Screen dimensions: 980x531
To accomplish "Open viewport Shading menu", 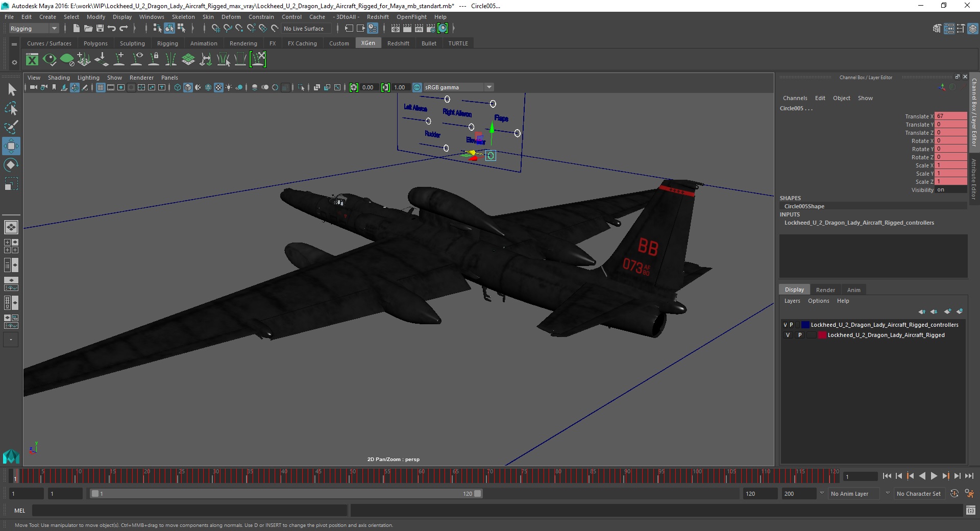I will tap(59, 78).
